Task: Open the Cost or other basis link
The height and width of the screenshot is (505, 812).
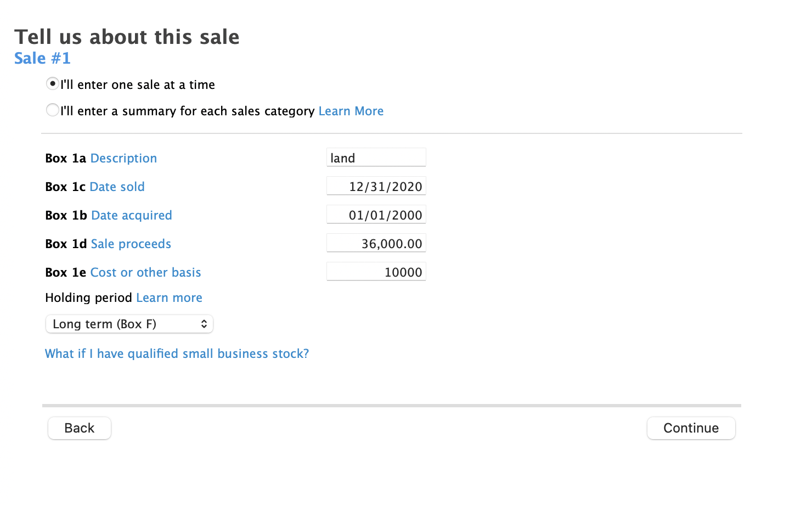Action: click(x=145, y=272)
